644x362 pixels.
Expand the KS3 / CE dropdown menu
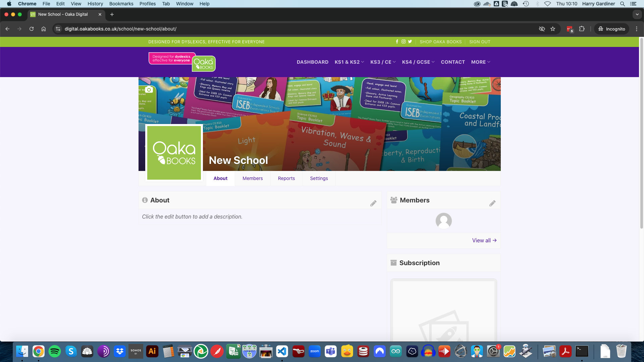[383, 62]
